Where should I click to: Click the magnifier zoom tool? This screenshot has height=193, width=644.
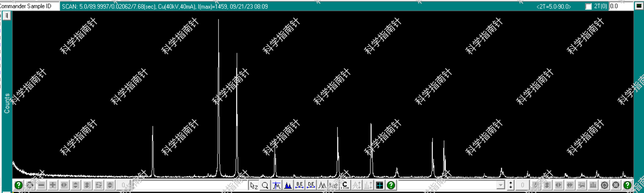[265, 185]
